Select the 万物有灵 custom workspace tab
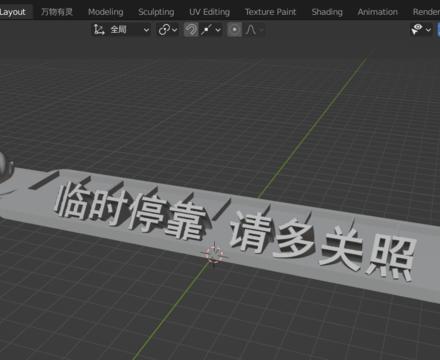440x360 pixels. coord(57,12)
